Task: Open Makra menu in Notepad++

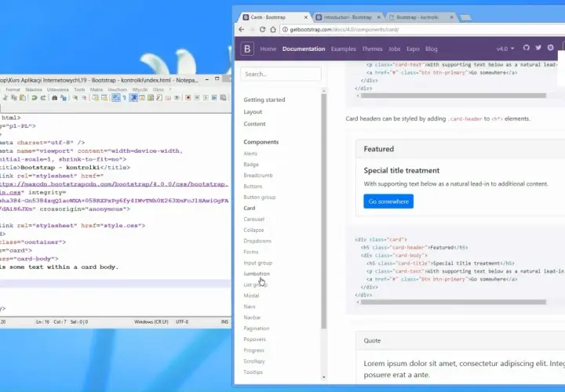Action: coord(97,89)
